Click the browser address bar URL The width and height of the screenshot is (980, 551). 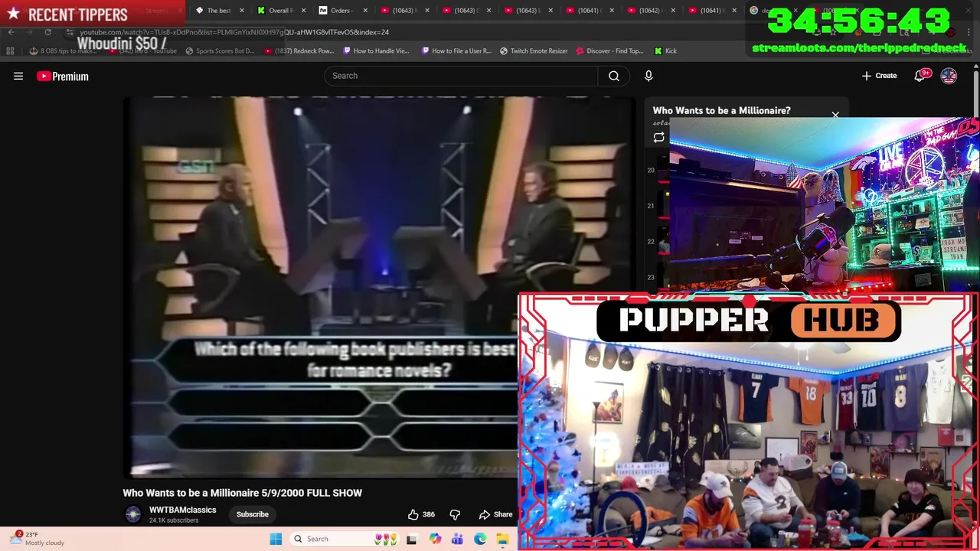[234, 32]
